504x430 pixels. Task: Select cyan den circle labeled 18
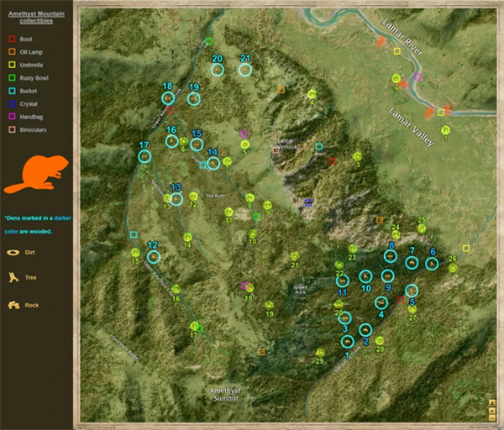168,98
